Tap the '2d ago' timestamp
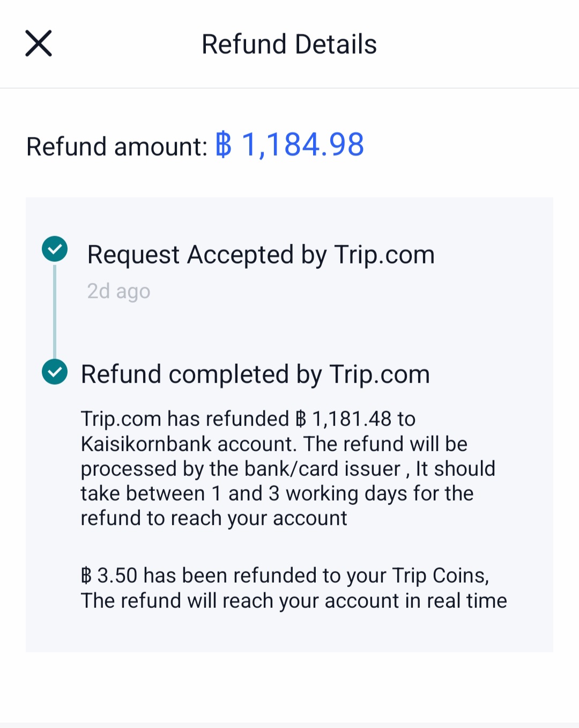The height and width of the screenshot is (728, 579). click(x=118, y=291)
